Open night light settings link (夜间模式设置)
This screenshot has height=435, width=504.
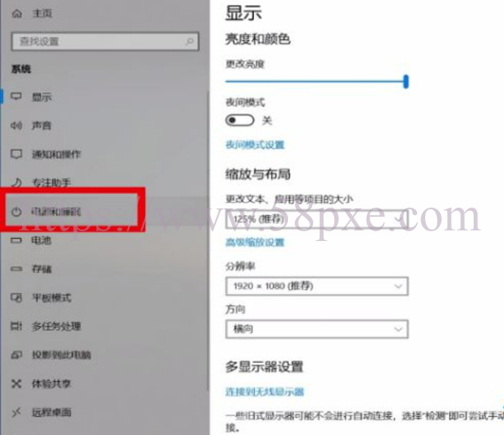coord(255,145)
